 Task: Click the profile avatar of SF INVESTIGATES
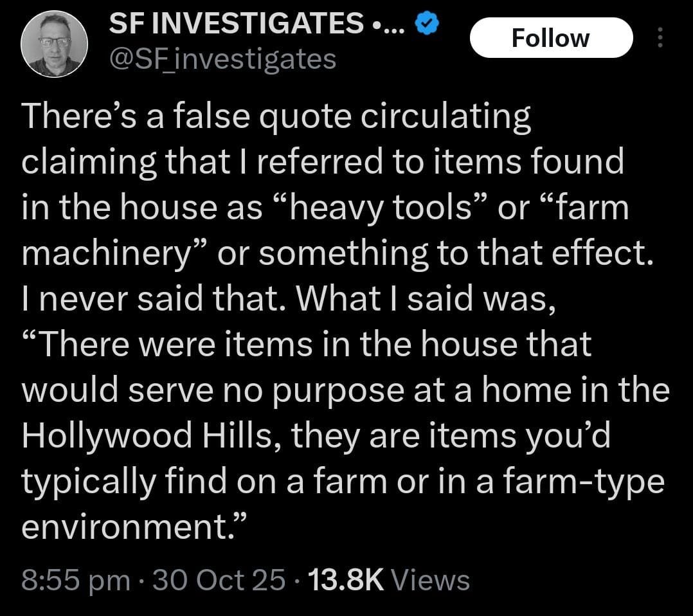tap(55, 44)
